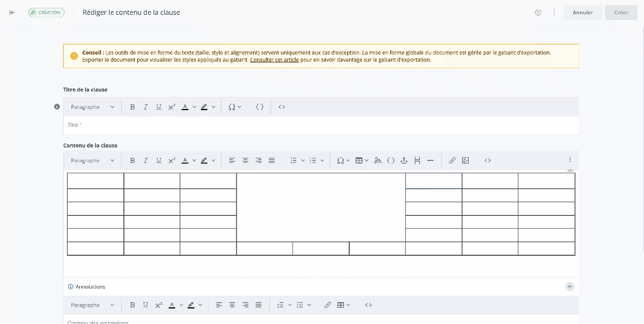Insert an image in clause content toolbar
Viewport: 644px width, 324px height.
point(466,160)
